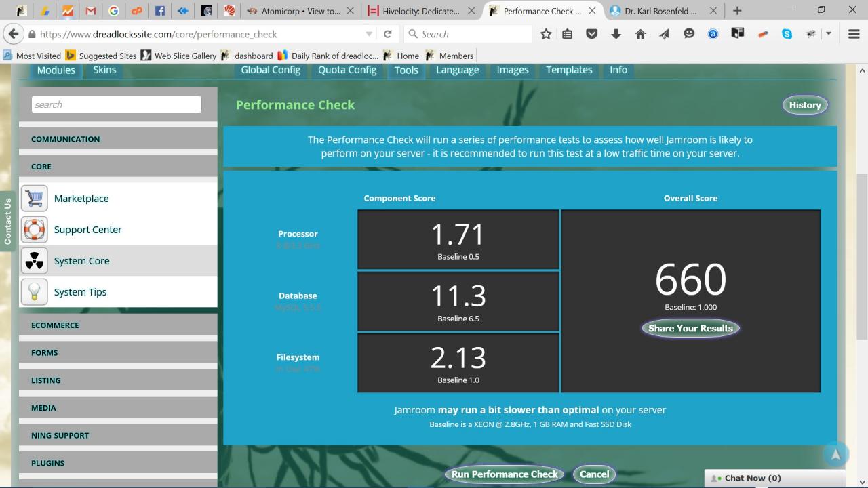Open the toolbar overflow dropdown arrow

(829, 34)
